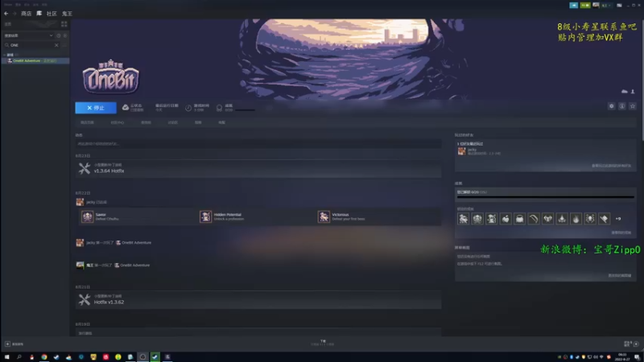Click the +9 more achievements label
Image resolution: width=644 pixels, height=362 pixels.
(618, 219)
